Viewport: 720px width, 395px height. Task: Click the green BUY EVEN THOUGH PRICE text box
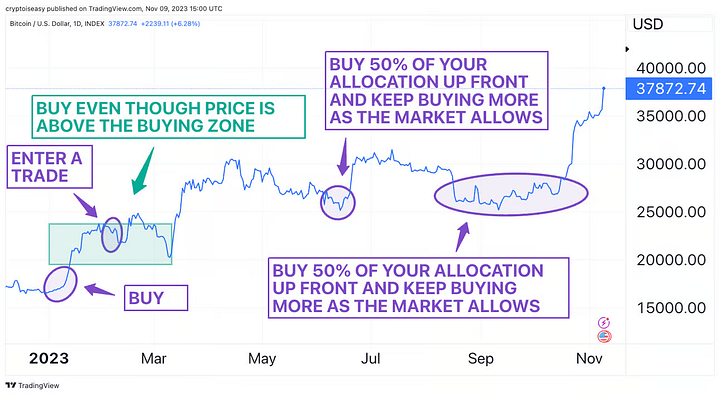tap(169, 117)
